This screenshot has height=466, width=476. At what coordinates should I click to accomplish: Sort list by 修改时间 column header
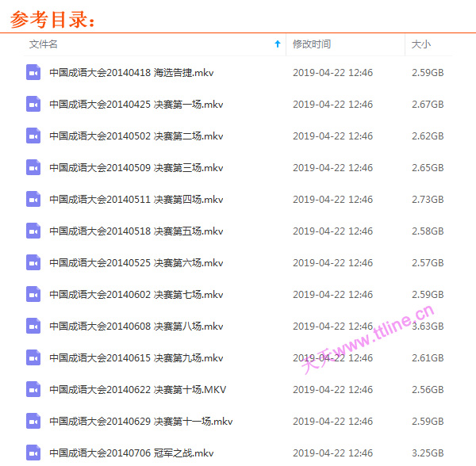[312, 44]
